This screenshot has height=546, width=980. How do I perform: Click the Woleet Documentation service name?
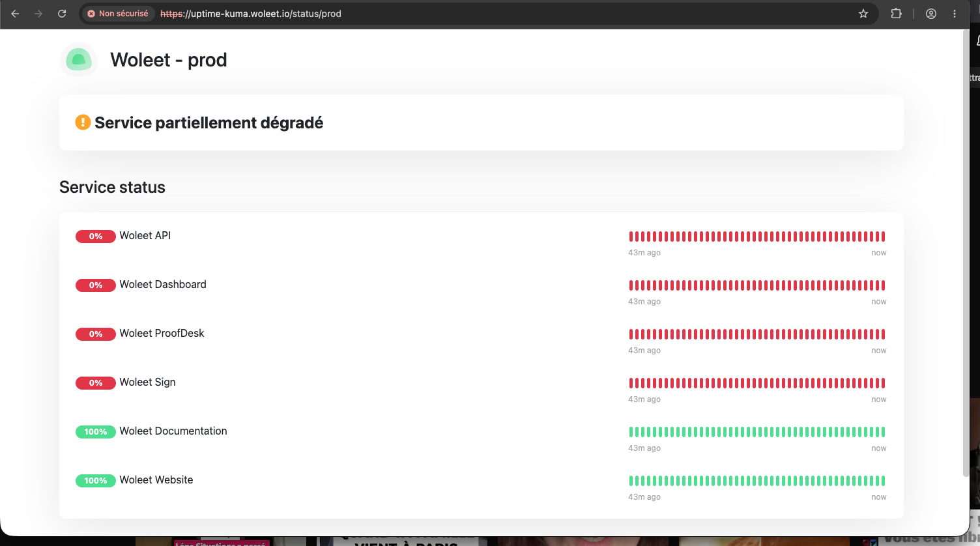173,431
